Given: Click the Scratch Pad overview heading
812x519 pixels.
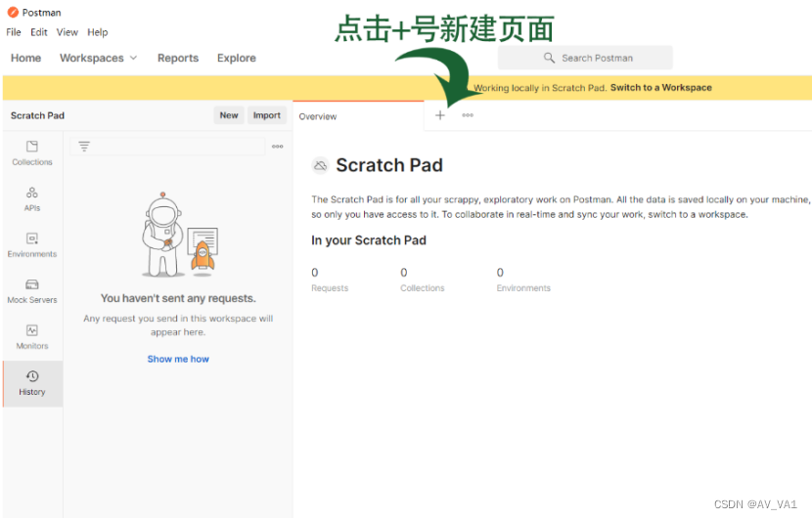Looking at the screenshot, I should click(389, 165).
